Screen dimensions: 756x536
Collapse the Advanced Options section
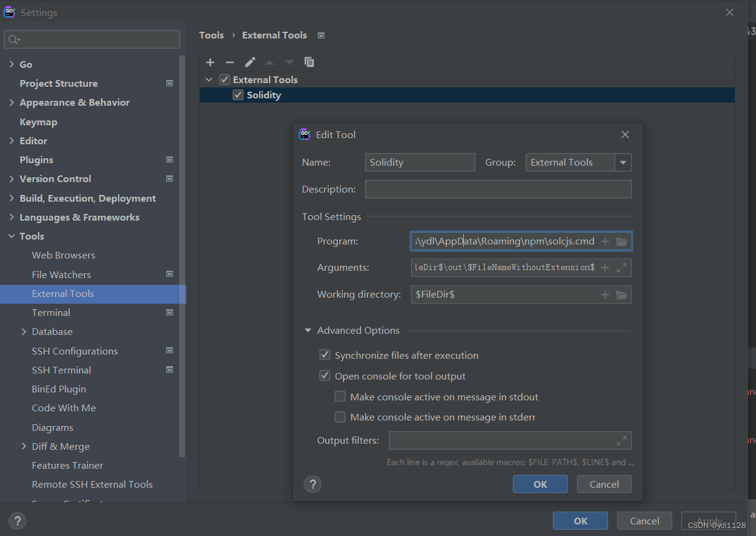[x=307, y=330]
